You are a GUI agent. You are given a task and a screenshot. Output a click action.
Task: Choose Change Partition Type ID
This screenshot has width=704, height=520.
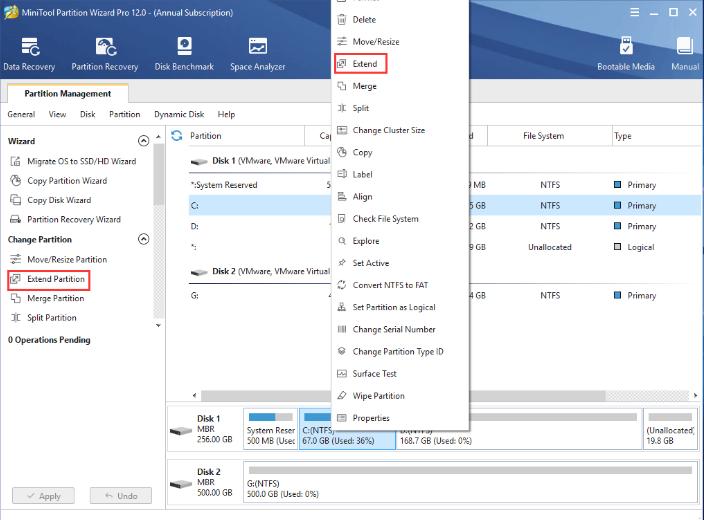(398, 351)
